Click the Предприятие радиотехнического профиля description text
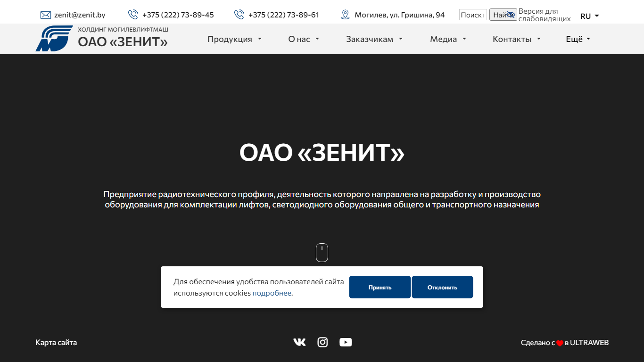The image size is (644, 362). coord(322,199)
